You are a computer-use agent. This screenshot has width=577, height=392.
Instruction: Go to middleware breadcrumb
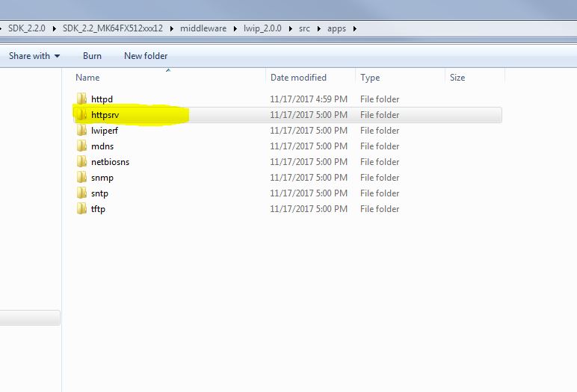click(x=203, y=28)
